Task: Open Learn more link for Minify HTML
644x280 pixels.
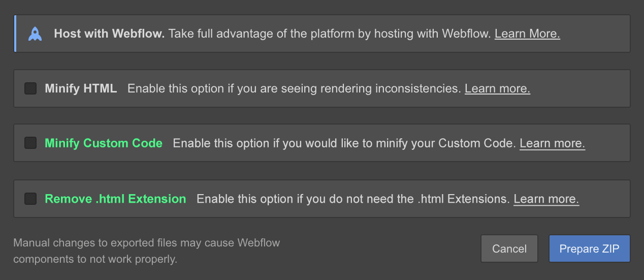Action: pos(497,88)
